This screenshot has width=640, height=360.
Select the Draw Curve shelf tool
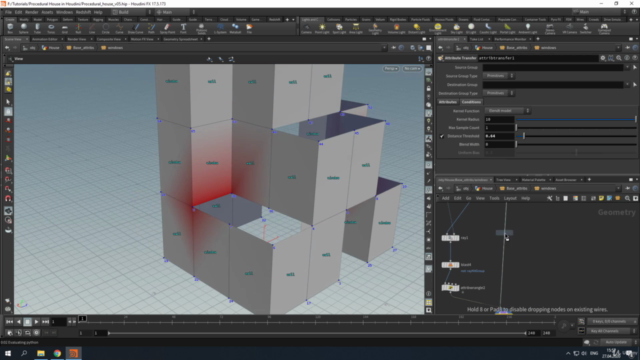click(x=136, y=28)
